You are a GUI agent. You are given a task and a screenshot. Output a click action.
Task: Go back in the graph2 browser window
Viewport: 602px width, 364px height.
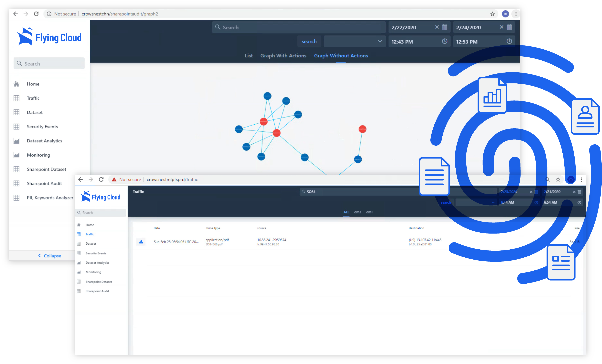(15, 14)
